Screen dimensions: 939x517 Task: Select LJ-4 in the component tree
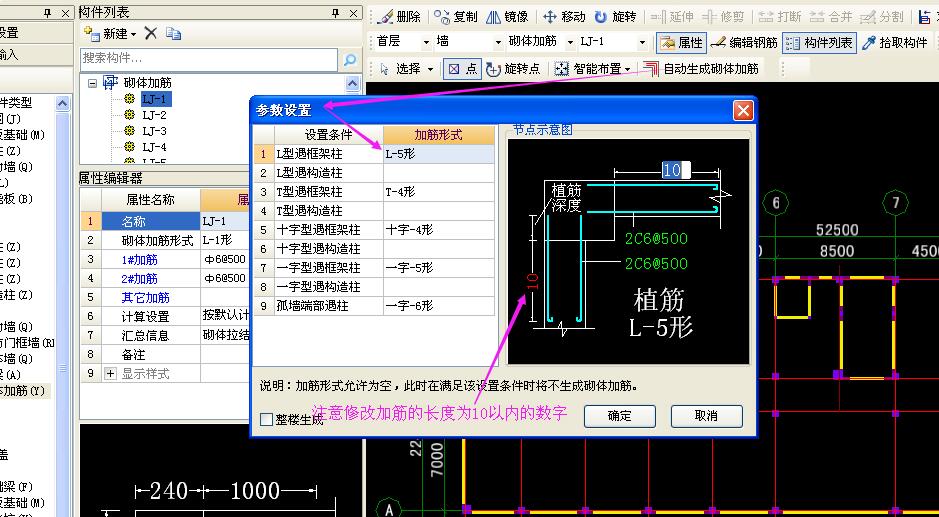(155, 147)
